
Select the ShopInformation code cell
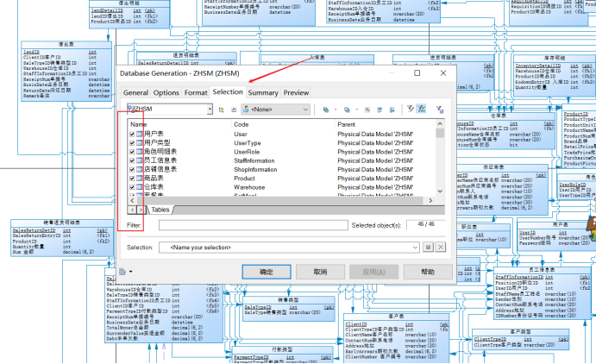(255, 169)
